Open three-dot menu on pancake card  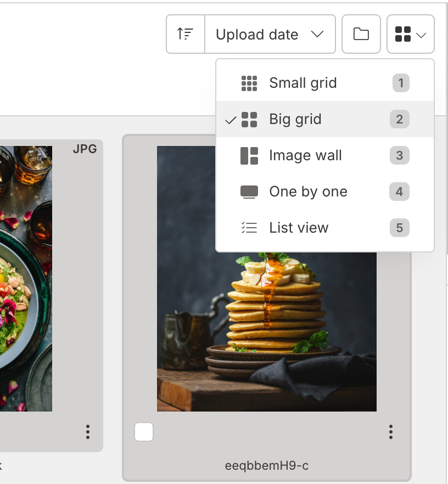[390, 432]
